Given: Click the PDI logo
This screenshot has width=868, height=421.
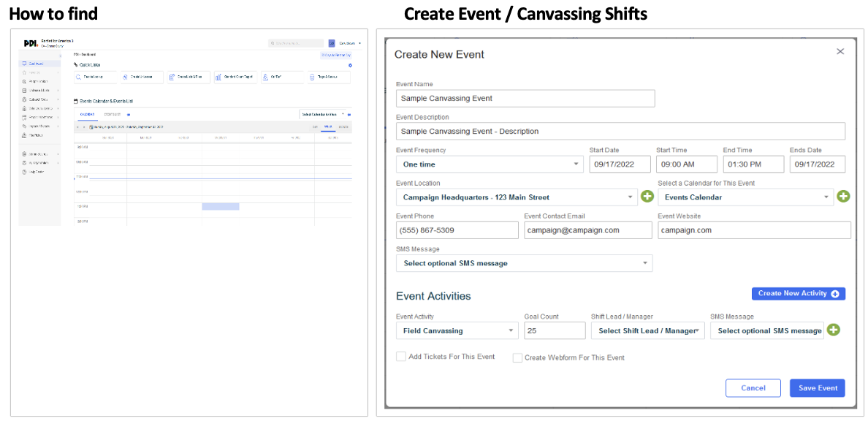Looking at the screenshot, I should (x=31, y=42).
